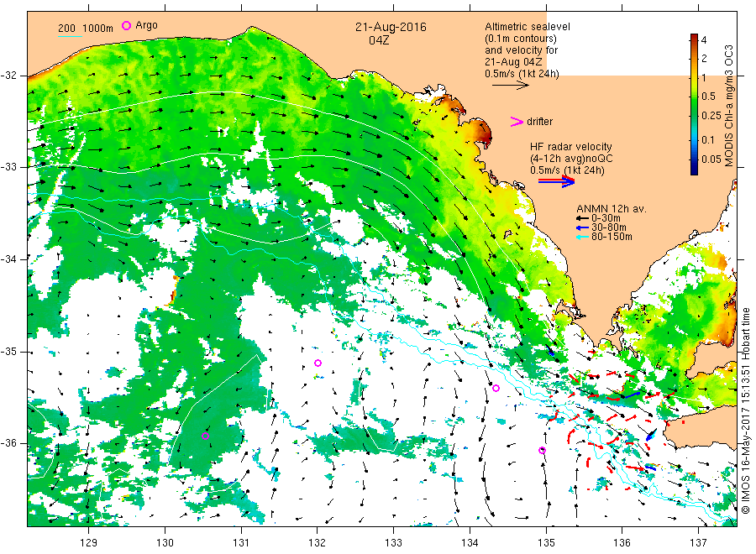This screenshot has height=554, width=756.
Task: Click the '0-30m' depth range label
Action: click(606, 218)
